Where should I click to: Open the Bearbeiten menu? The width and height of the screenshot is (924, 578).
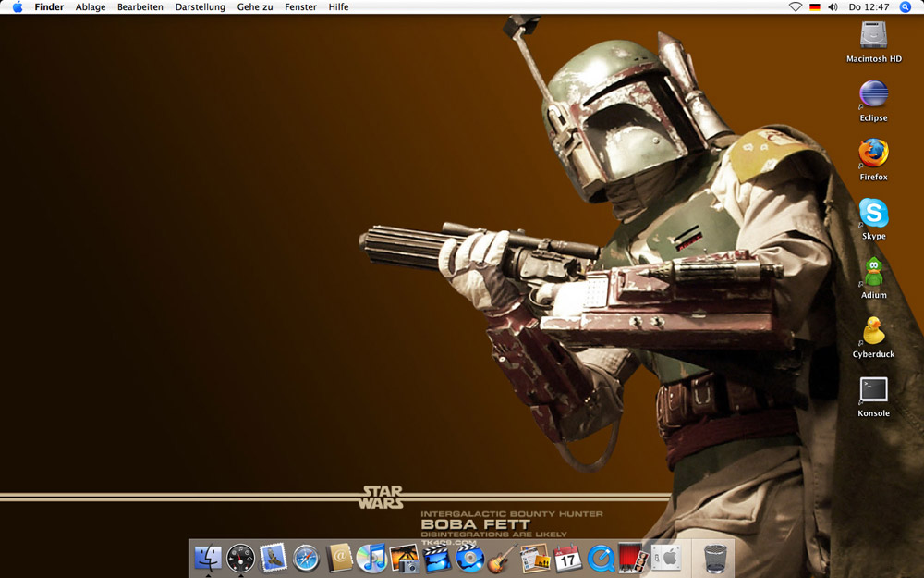[x=140, y=7]
